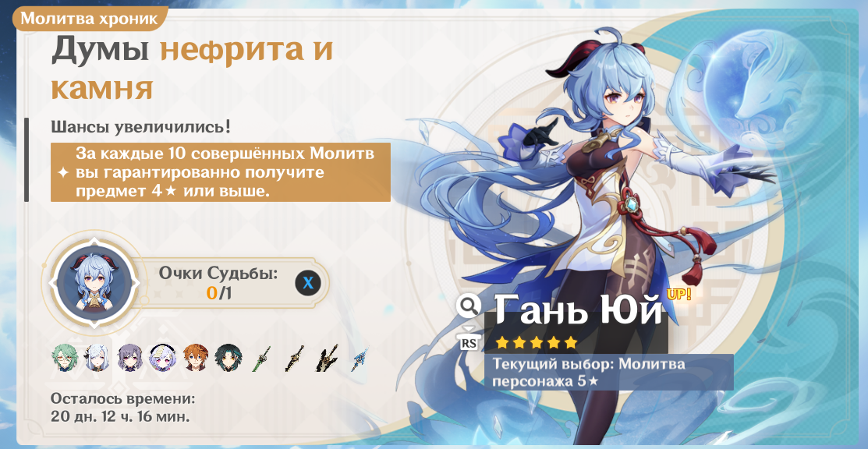Pick the light blue polearm weapon icon
This screenshot has width=868, height=449.
point(360,358)
